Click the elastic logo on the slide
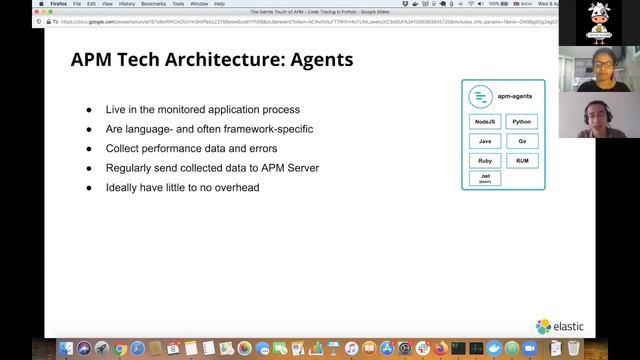This screenshot has width=640, height=360. point(560,327)
